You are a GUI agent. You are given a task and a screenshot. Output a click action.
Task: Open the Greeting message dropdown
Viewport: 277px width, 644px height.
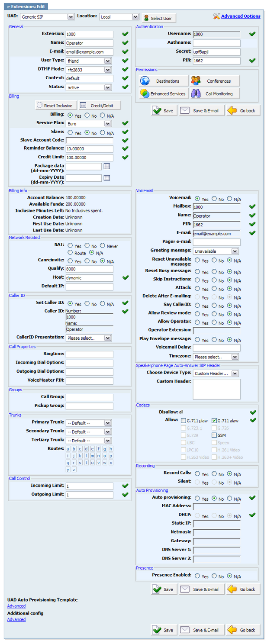coord(216,251)
